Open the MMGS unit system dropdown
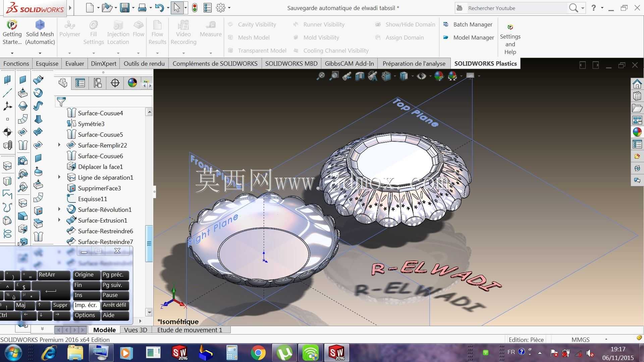This screenshot has height=362, width=644. point(606,339)
